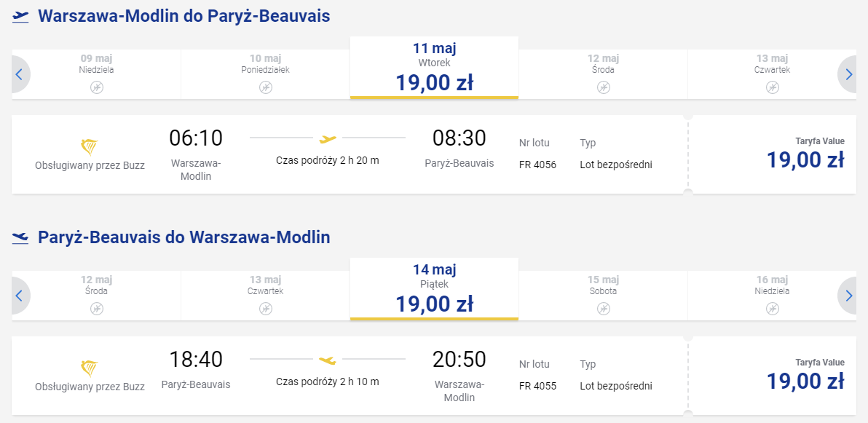Choose return Taryfa Value 19,00 zł fare
868x423 pixels.
772,376
